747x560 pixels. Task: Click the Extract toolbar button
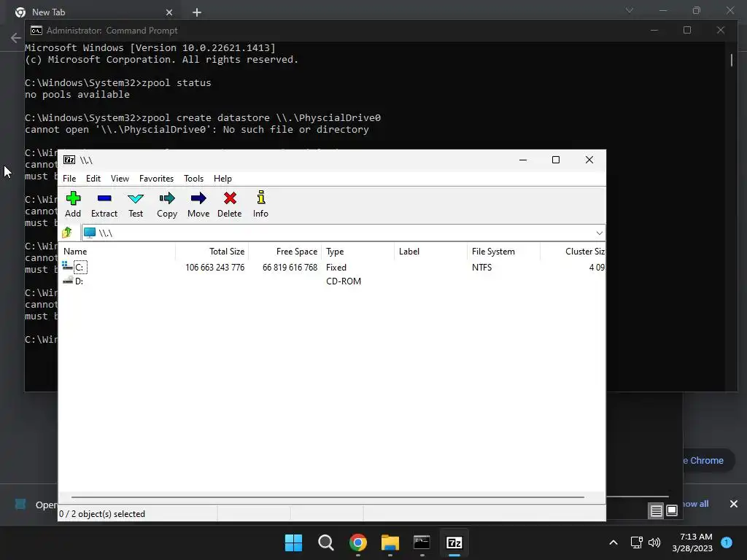tap(104, 205)
